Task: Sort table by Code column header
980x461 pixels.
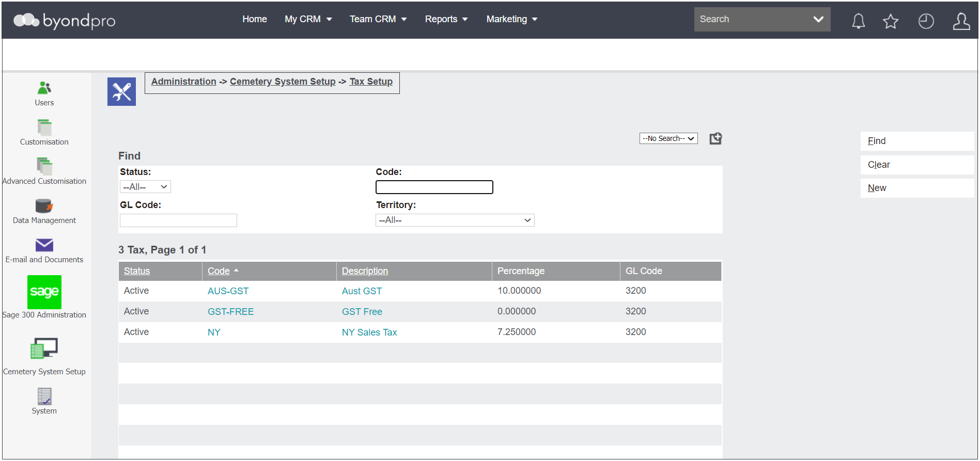Action: (219, 271)
